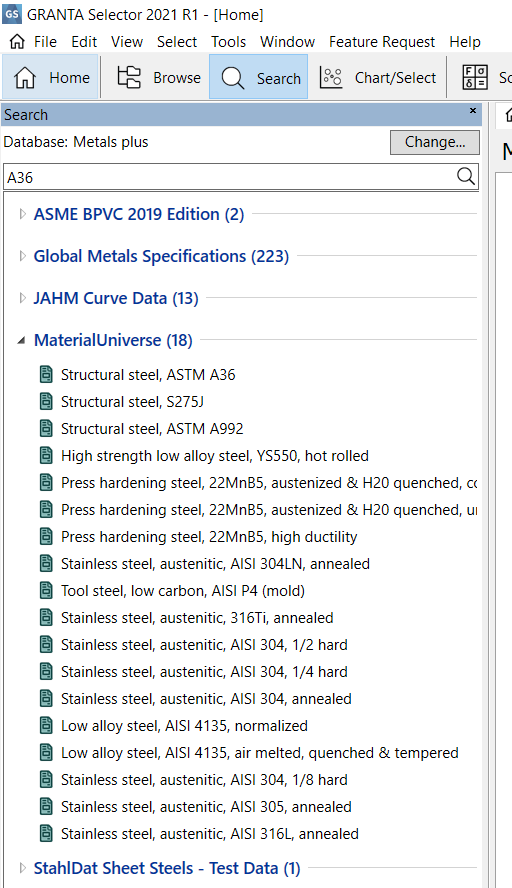This screenshot has height=888, width=512.
Task: Open the Window menu
Action: pyautogui.click(x=288, y=42)
